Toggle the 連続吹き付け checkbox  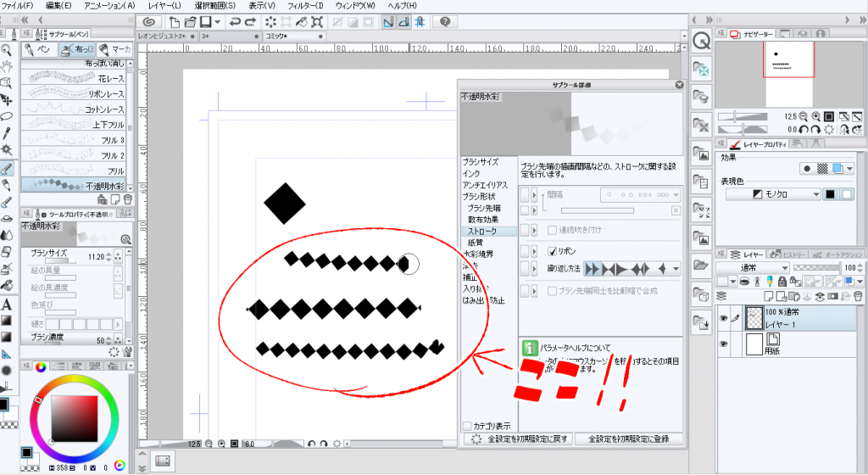tap(552, 230)
